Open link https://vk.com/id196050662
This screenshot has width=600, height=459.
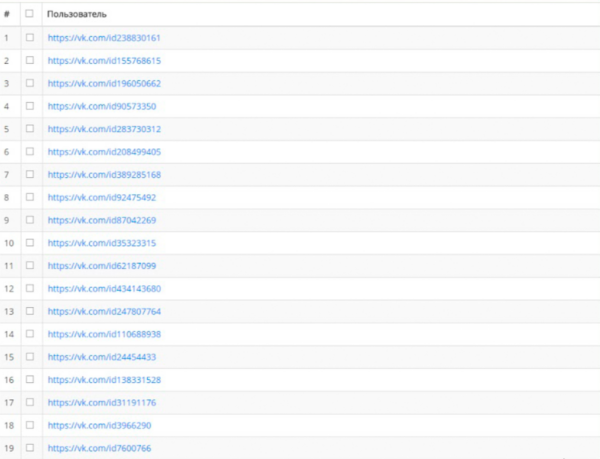104,83
